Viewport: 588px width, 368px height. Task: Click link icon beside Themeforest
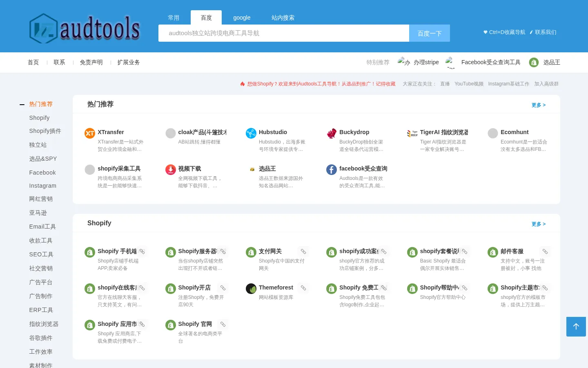coord(303,288)
